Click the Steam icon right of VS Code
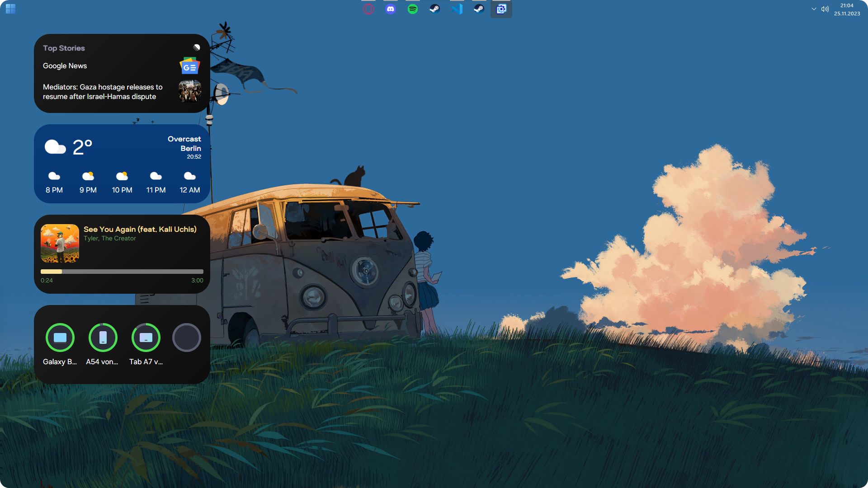Image resolution: width=868 pixels, height=488 pixels. click(x=479, y=9)
